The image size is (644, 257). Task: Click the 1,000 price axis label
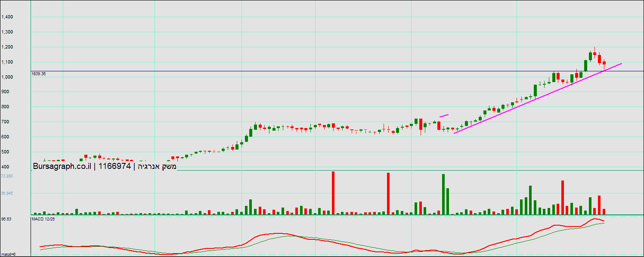coord(7,77)
